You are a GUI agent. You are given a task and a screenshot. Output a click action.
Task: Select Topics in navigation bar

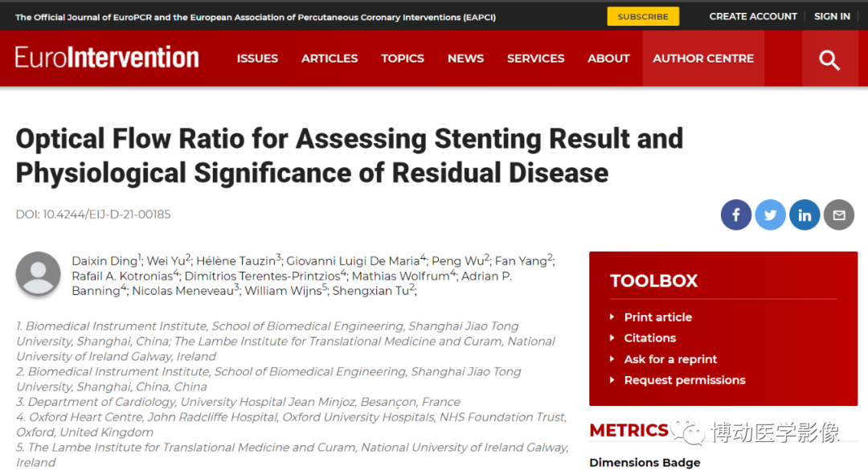pos(403,59)
